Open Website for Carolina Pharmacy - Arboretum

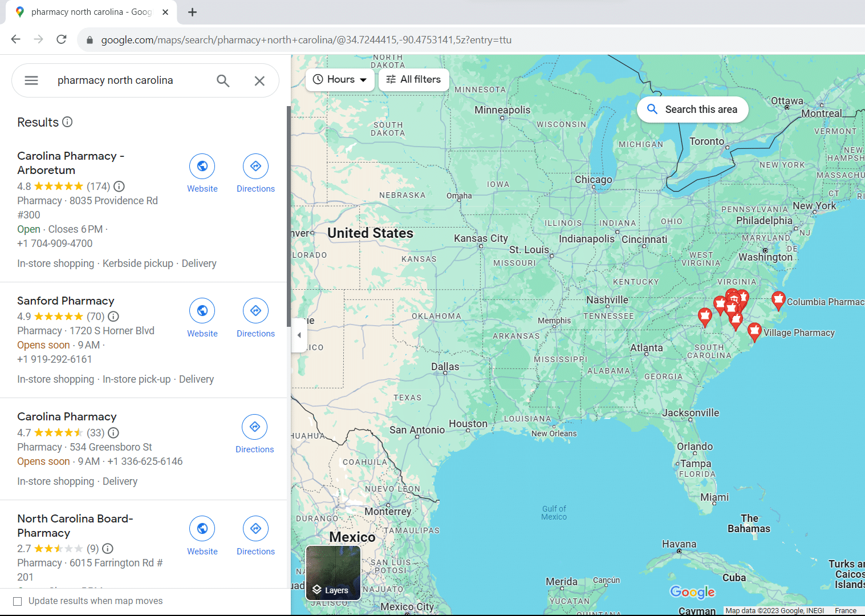202,167
